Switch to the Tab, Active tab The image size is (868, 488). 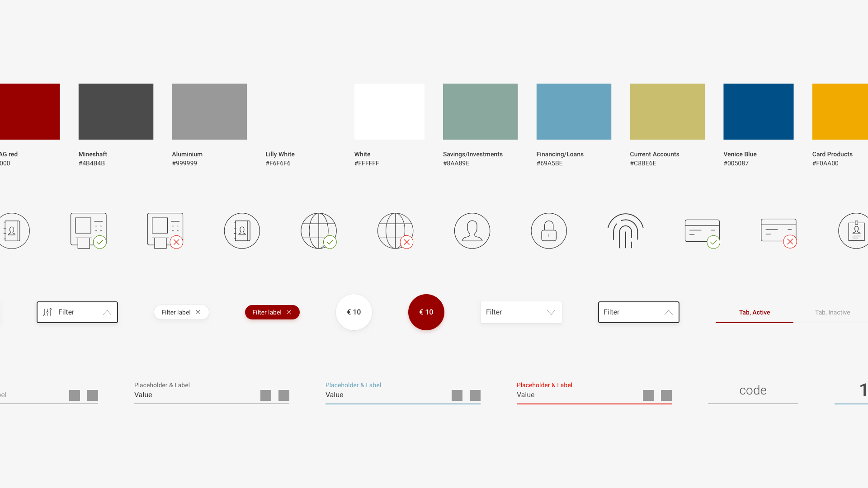tap(755, 312)
